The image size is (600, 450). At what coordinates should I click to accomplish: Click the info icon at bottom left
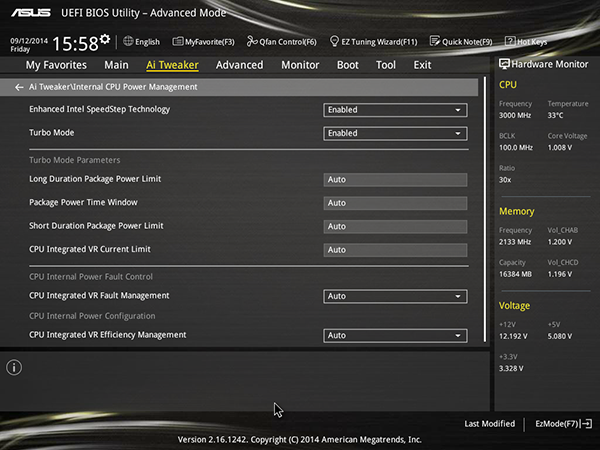[14, 368]
